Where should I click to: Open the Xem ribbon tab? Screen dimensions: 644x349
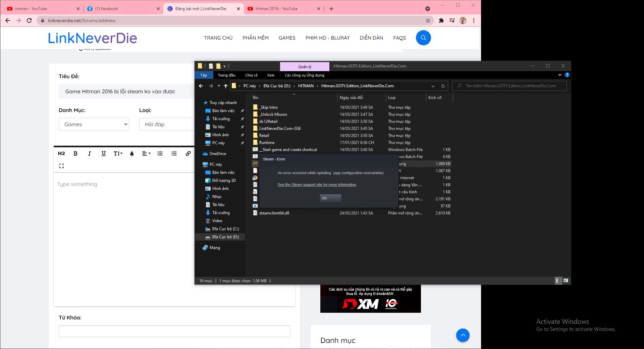click(x=271, y=75)
